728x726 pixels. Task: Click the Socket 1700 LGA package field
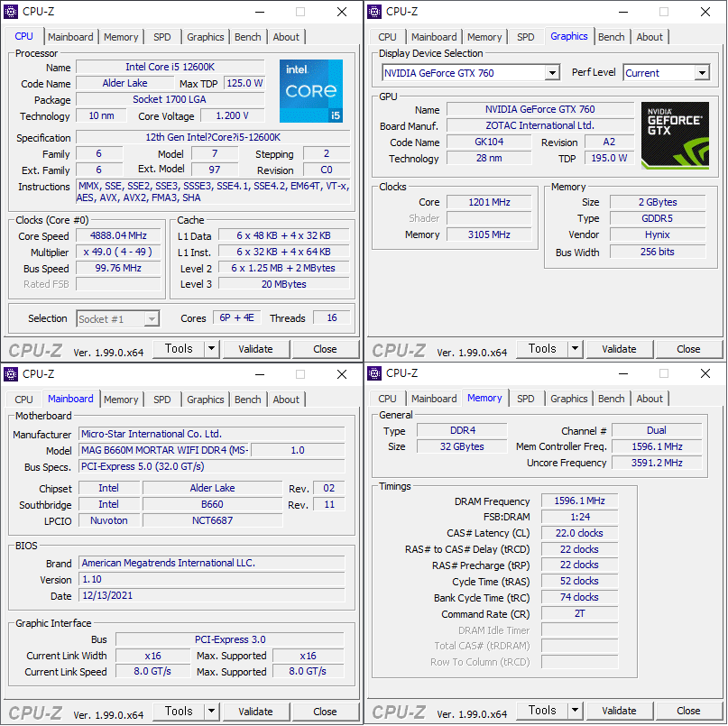point(170,99)
